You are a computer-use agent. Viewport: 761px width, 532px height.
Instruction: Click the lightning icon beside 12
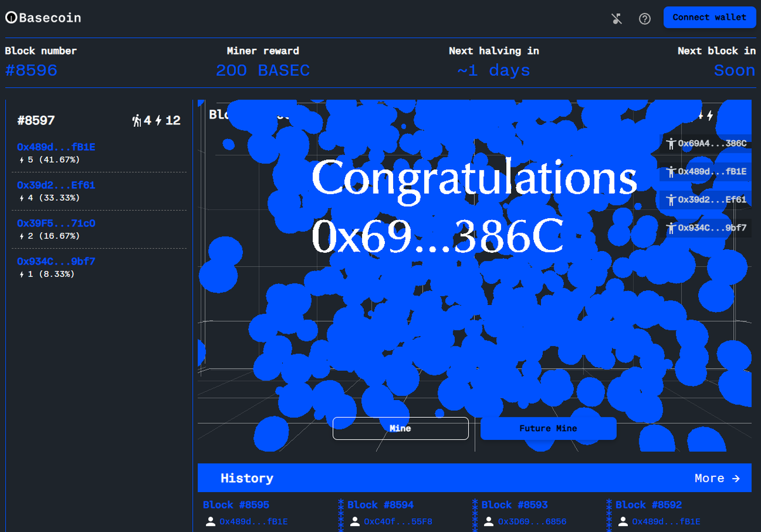[x=159, y=120]
